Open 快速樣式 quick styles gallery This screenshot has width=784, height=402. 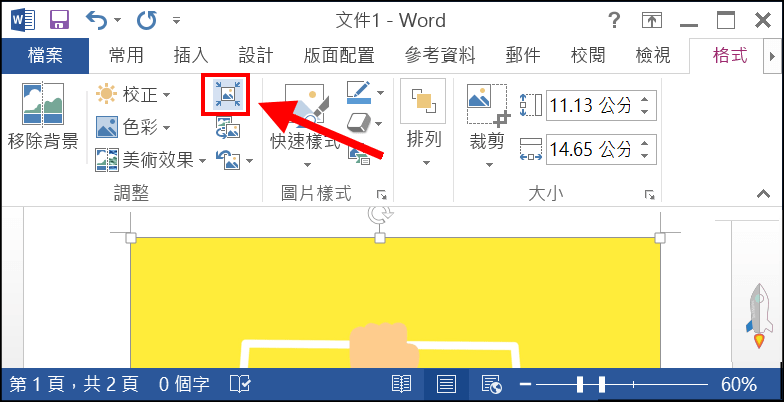306,126
